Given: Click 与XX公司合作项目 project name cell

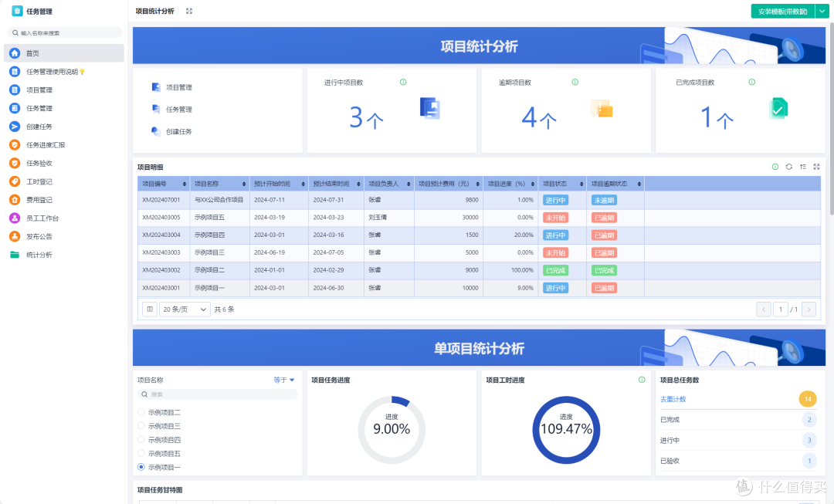Looking at the screenshot, I should 219,200.
